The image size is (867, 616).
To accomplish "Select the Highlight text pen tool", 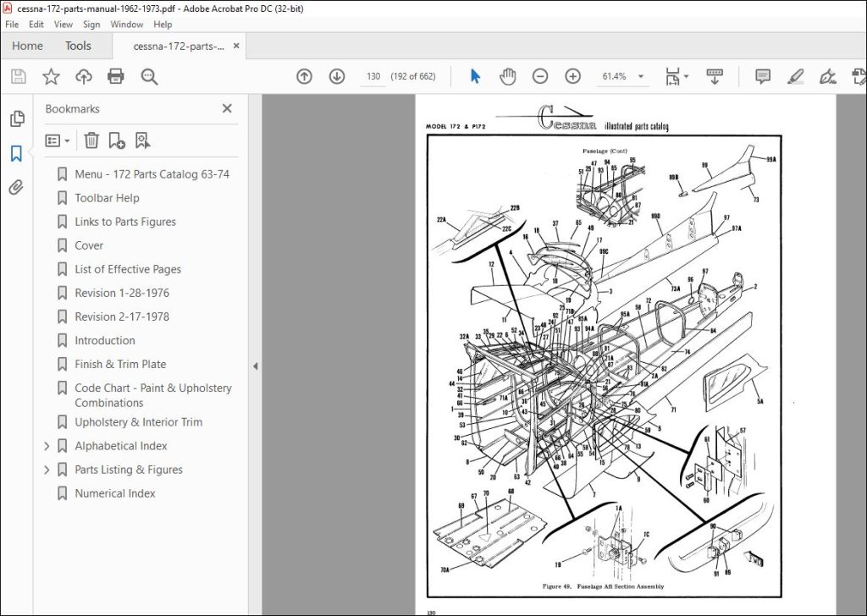I will coord(795,76).
